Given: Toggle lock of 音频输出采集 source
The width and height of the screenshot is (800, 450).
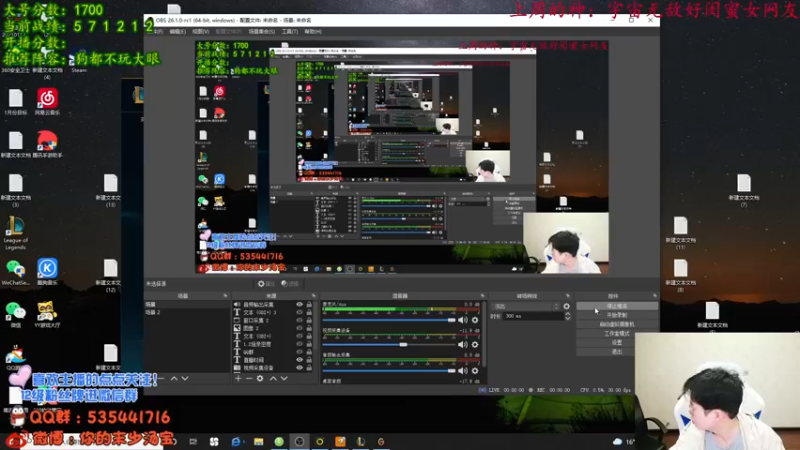Looking at the screenshot, I should pos(309,305).
